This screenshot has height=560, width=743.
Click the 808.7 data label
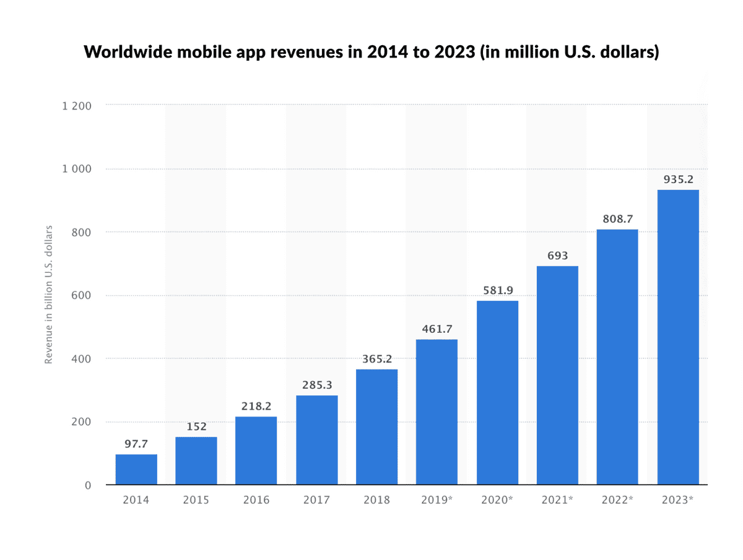(x=618, y=218)
